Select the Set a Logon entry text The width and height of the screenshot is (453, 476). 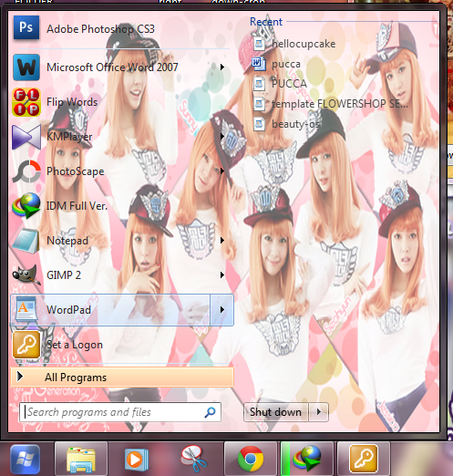[x=75, y=345]
